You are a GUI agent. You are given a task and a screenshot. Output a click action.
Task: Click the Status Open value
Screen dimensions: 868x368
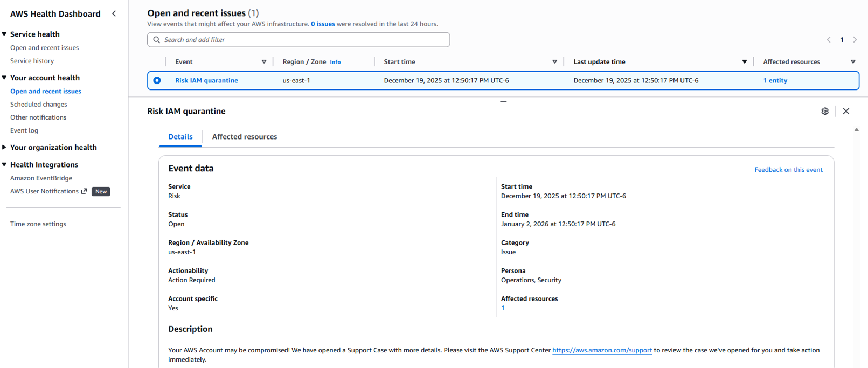176,224
